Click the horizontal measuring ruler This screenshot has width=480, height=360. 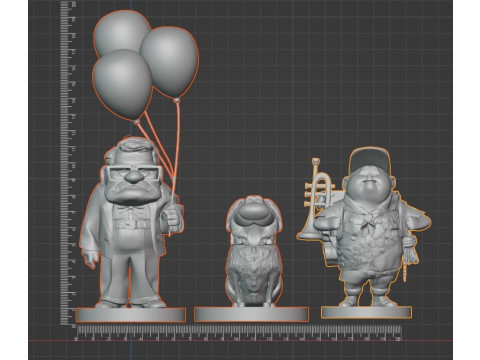coord(238,333)
